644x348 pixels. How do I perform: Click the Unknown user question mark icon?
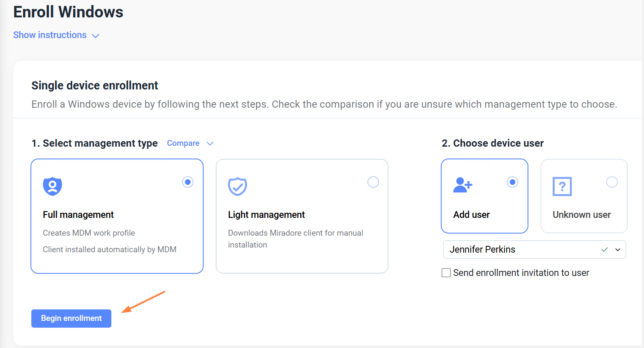562,187
